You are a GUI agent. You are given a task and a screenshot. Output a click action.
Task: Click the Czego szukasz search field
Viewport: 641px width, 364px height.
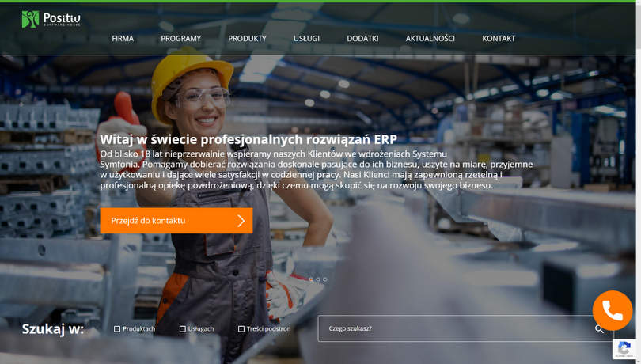click(x=456, y=328)
